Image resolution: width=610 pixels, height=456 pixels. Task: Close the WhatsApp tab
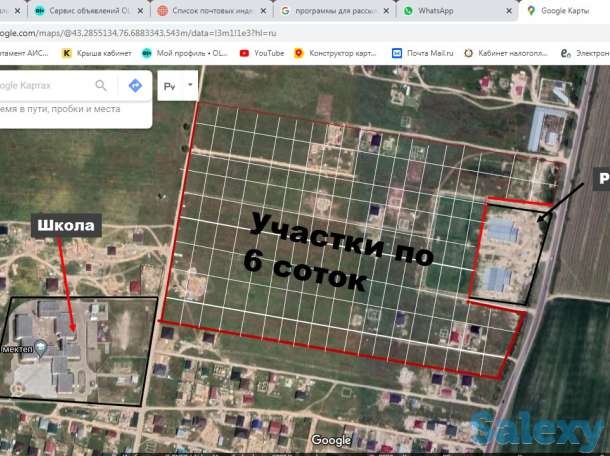tap(509, 11)
